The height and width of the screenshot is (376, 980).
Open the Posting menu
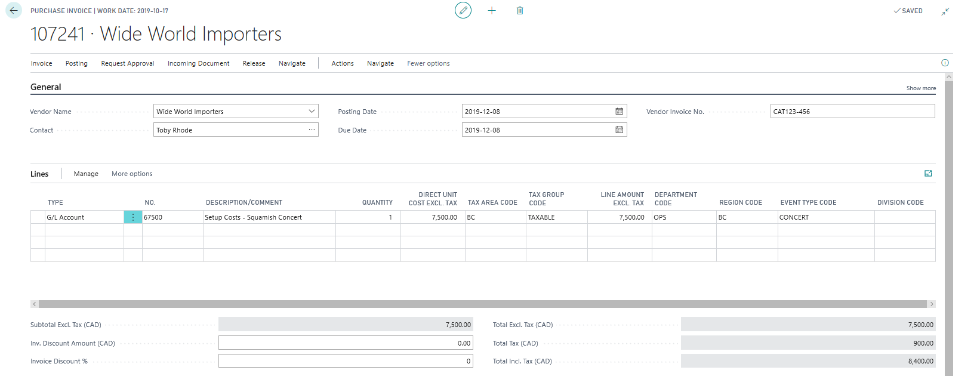point(76,63)
